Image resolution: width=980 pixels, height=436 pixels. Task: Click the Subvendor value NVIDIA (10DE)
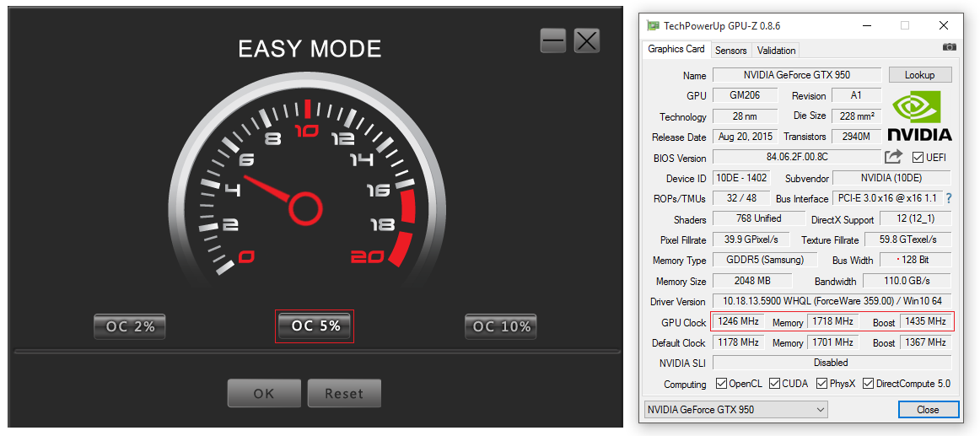click(x=892, y=178)
